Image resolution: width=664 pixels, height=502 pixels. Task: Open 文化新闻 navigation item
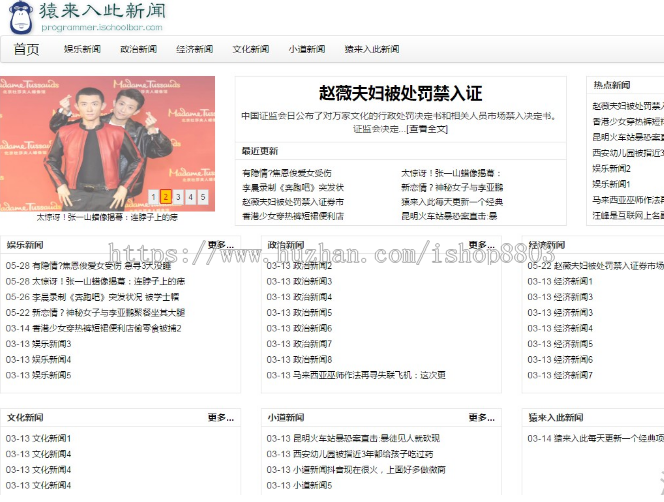pos(250,49)
